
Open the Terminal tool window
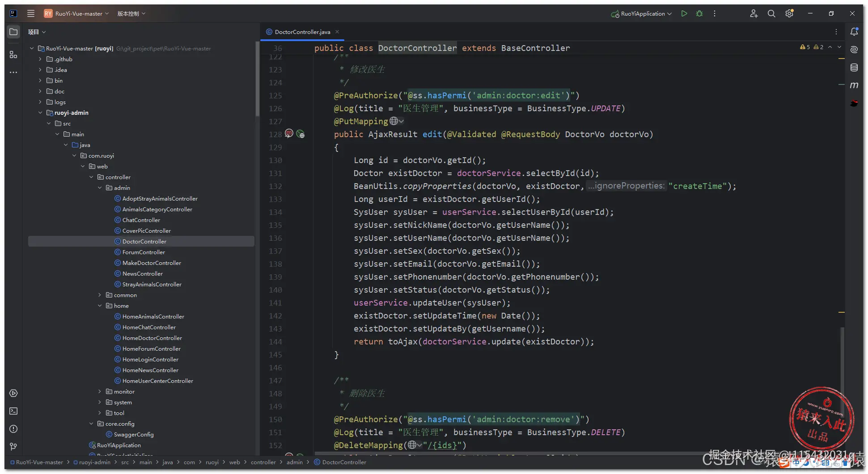tap(13, 411)
